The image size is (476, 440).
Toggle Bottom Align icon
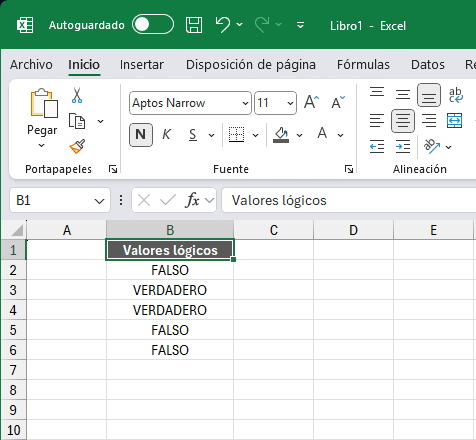coord(429,95)
